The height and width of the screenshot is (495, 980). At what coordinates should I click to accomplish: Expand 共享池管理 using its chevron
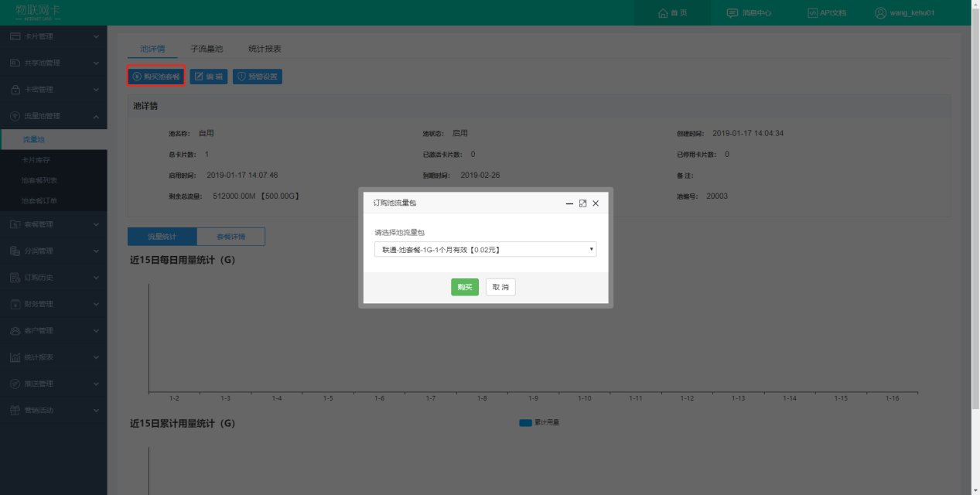(96, 63)
